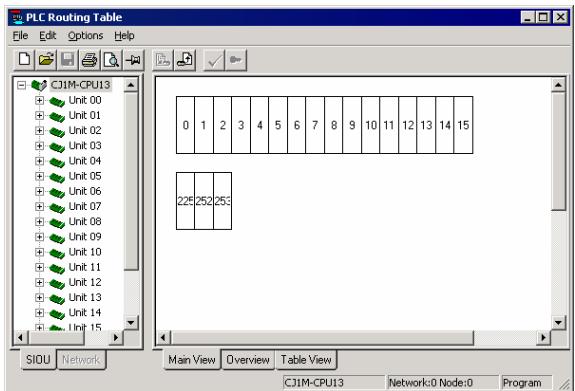
Task: Expand the Unit 09 tree node
Action: [x=39, y=237]
